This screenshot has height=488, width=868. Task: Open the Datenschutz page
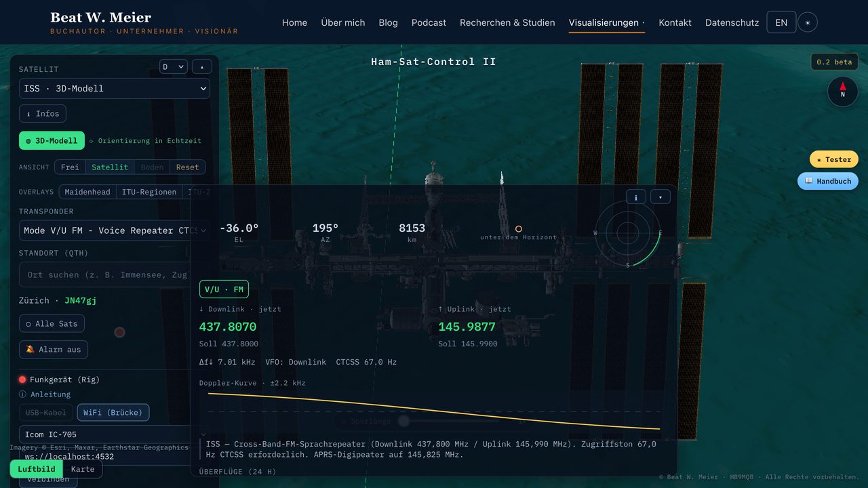(x=732, y=22)
